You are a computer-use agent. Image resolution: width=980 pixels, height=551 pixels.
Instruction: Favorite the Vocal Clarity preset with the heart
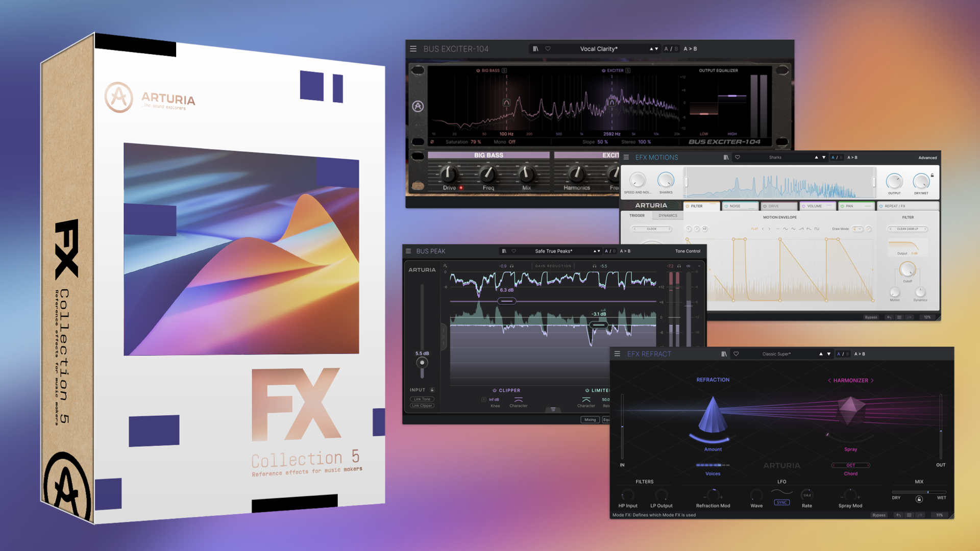(x=548, y=49)
